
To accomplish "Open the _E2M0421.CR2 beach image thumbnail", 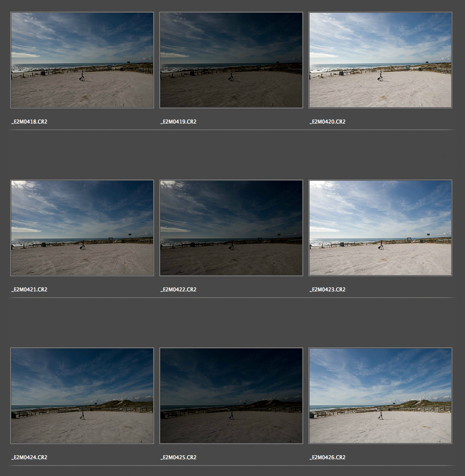I will pos(82,228).
